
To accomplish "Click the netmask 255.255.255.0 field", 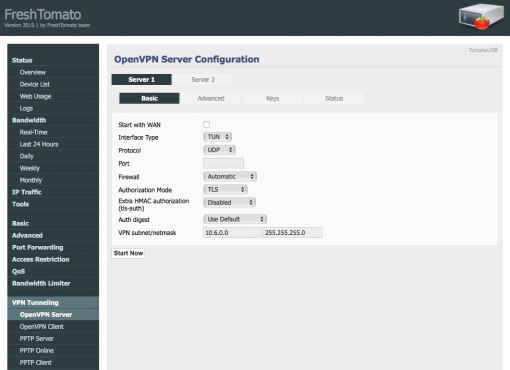I will click(x=293, y=233).
